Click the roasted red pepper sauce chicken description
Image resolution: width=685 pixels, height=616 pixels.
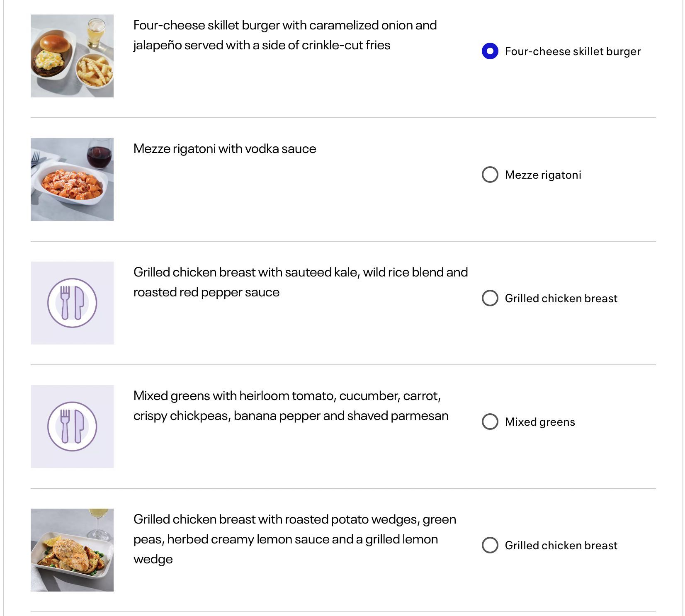pos(300,282)
